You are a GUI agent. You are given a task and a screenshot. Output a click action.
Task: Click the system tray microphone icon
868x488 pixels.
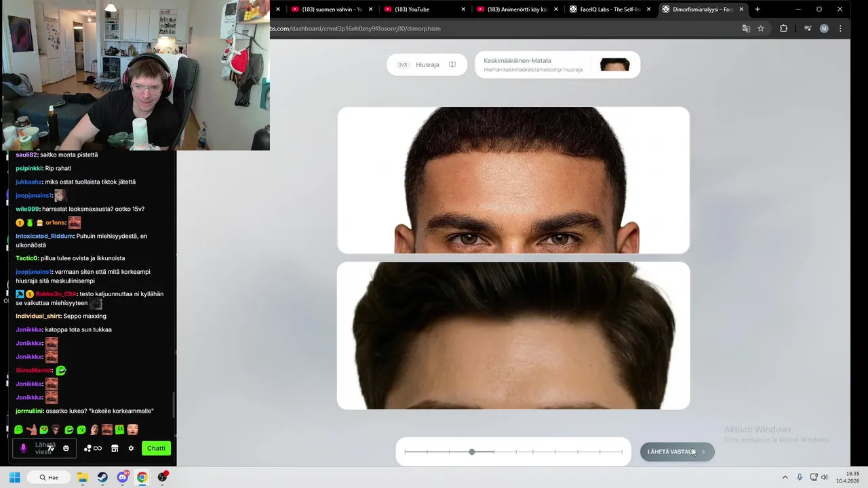[800, 477]
